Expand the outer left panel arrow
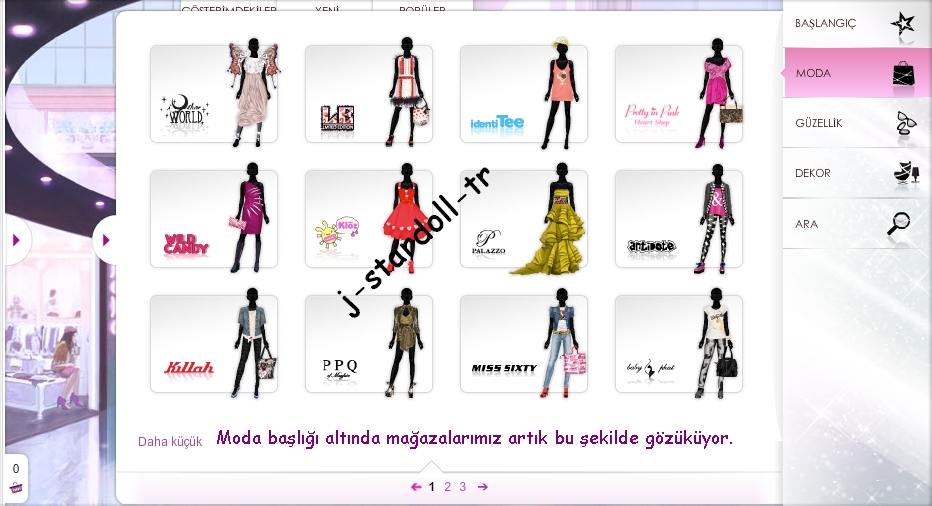 click(16, 240)
